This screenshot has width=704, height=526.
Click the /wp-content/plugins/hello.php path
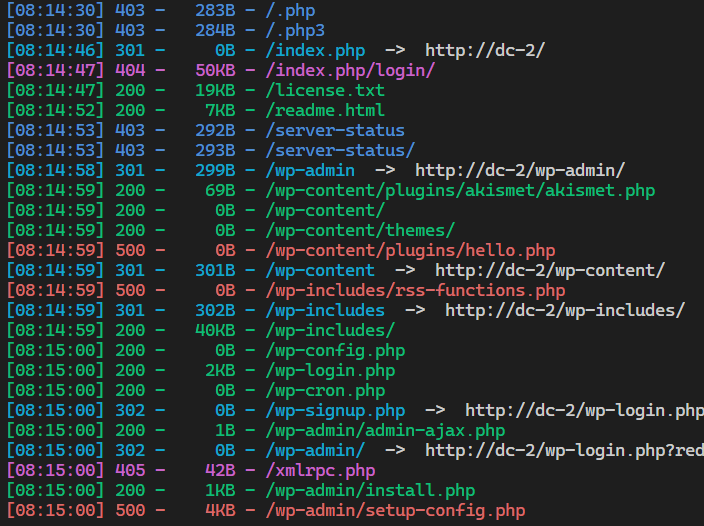pyautogui.click(x=410, y=250)
